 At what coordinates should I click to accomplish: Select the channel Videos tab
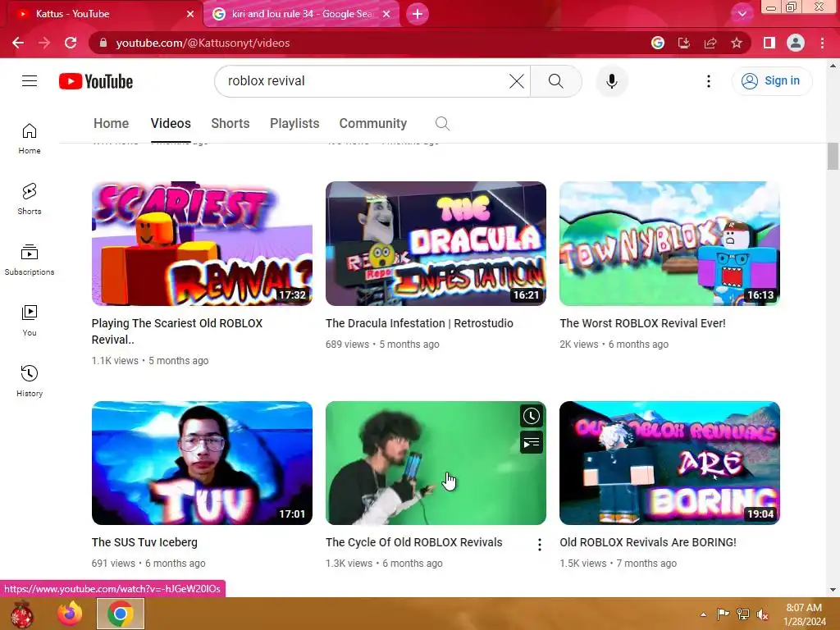click(x=171, y=123)
